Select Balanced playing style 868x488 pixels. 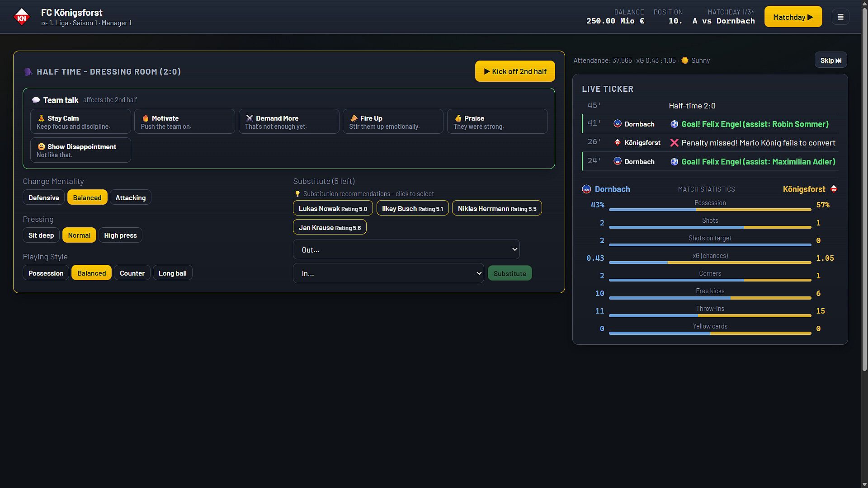pos(91,273)
